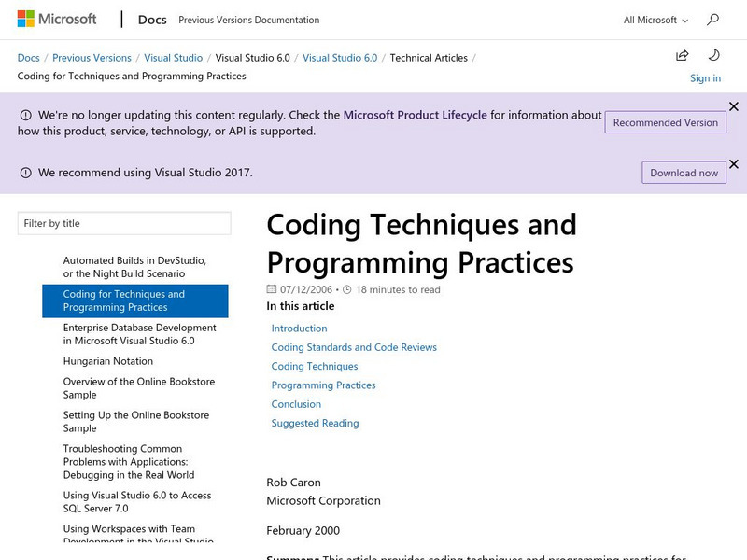The height and width of the screenshot is (560, 747).
Task: Go to Visual Studio breadcrumb
Action: (174, 58)
